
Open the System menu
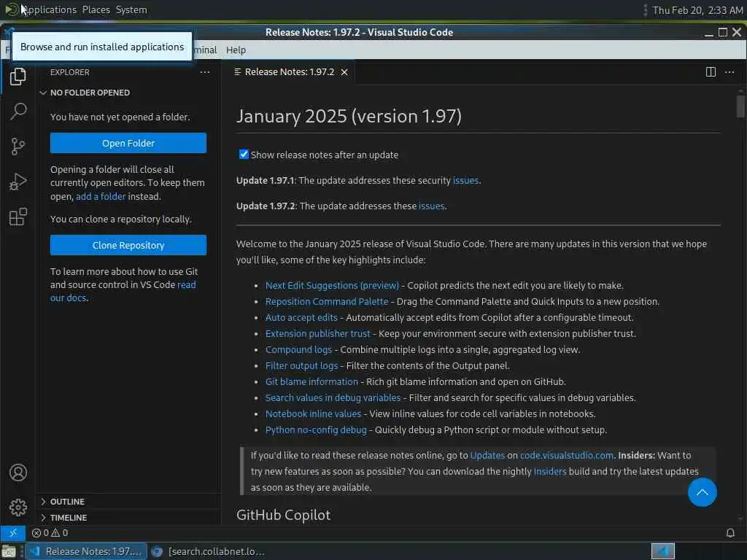tap(131, 9)
